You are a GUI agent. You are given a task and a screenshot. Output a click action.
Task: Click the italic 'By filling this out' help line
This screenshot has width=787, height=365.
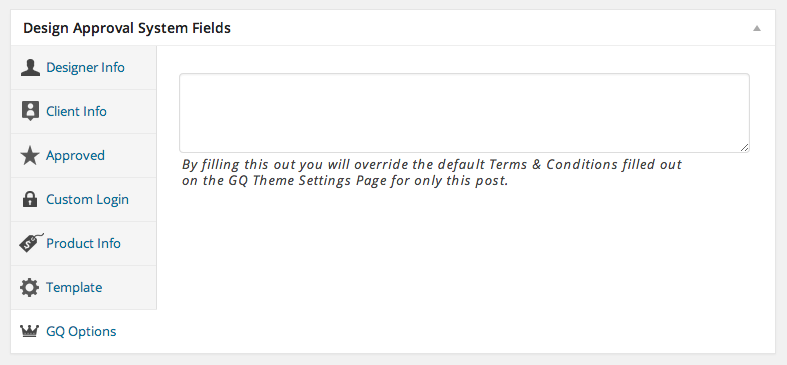click(x=432, y=164)
